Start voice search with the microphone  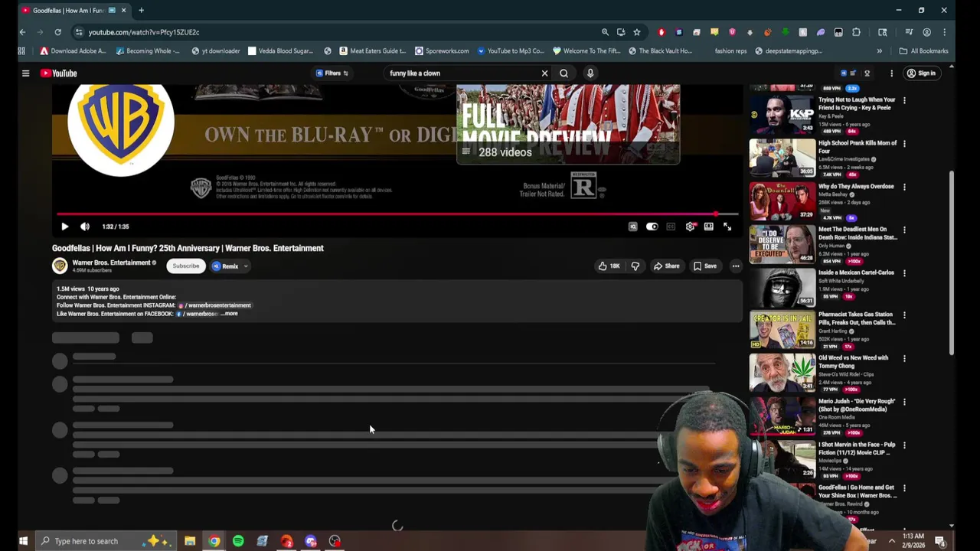coord(590,73)
